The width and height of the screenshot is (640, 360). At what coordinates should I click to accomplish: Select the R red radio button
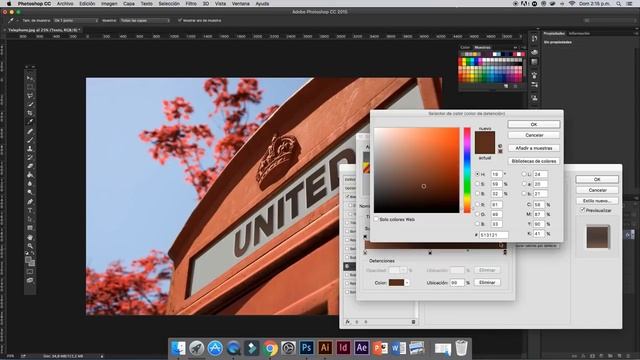tap(477, 204)
